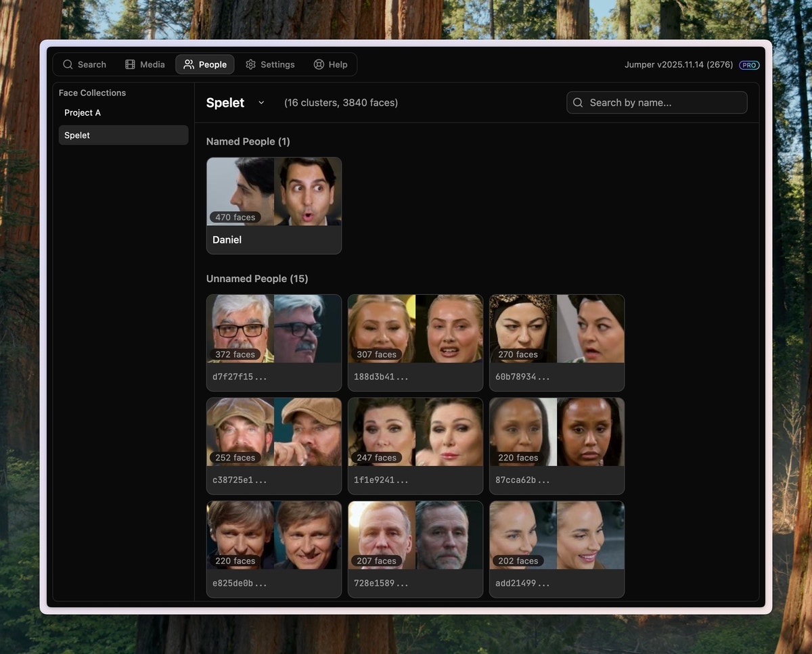Open cluster add21499 with 202 faces
Image resolution: width=812 pixels, height=654 pixels.
[x=556, y=548]
